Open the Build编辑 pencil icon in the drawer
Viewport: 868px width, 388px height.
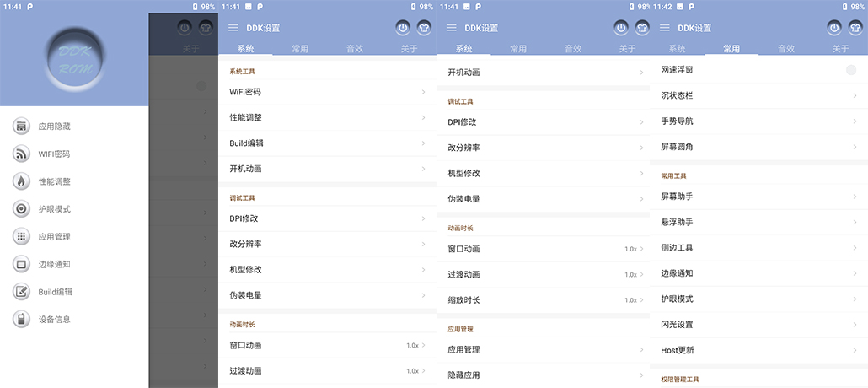(x=21, y=292)
